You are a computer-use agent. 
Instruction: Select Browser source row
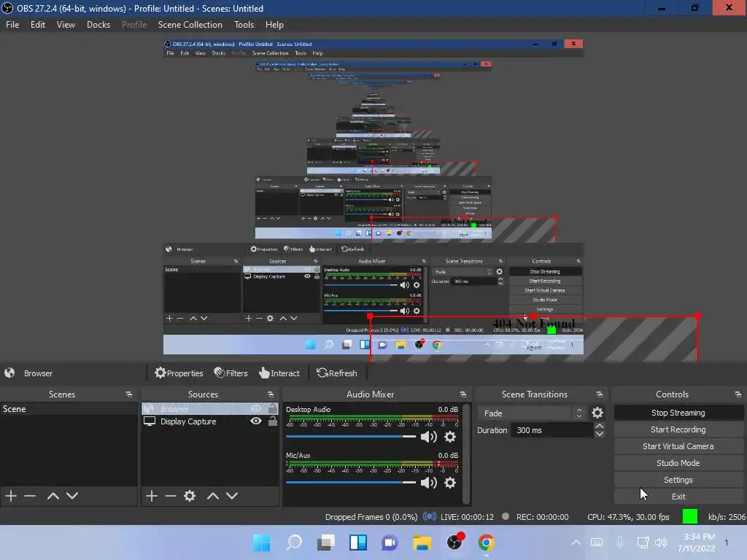[x=210, y=408]
